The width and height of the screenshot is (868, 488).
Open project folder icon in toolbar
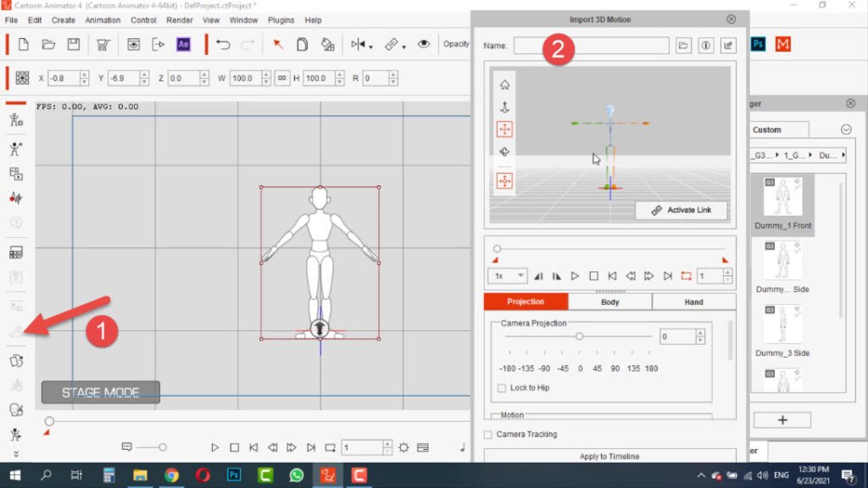[48, 44]
